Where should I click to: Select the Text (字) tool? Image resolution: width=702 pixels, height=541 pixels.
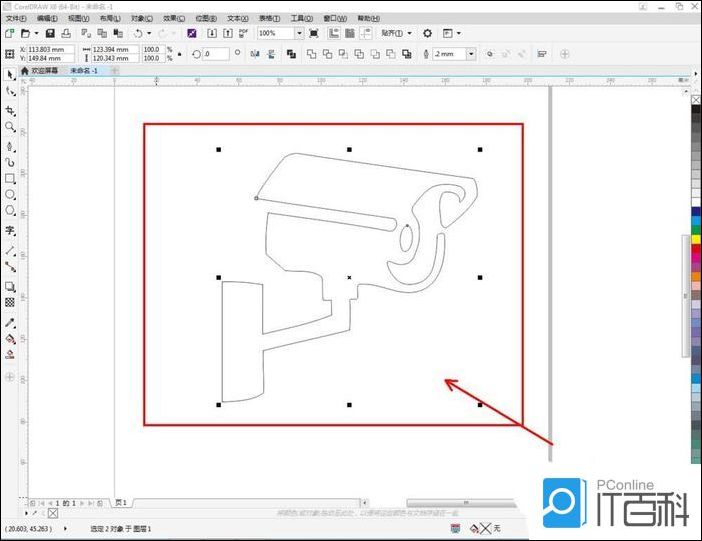coord(10,230)
